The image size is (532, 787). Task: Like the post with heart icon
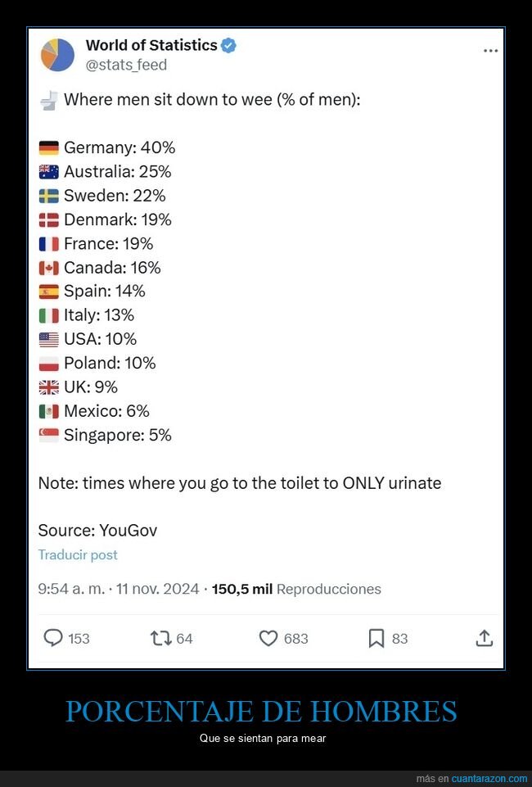point(268,638)
